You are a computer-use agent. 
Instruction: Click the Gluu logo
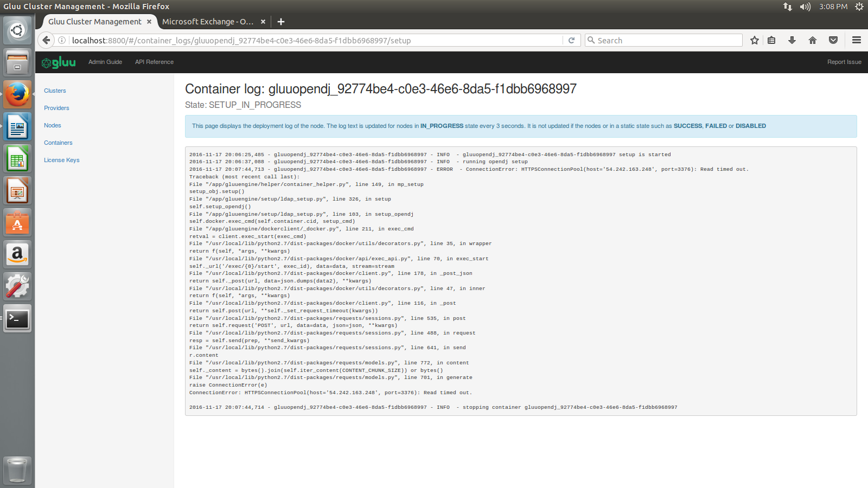tap(59, 62)
